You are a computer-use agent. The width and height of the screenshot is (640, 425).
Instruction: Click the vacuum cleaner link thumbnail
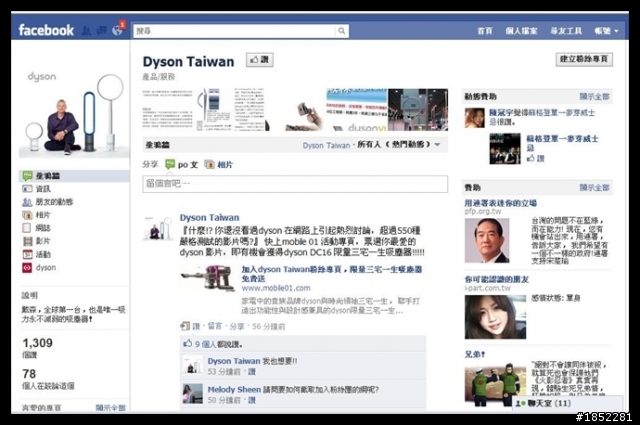(x=208, y=278)
